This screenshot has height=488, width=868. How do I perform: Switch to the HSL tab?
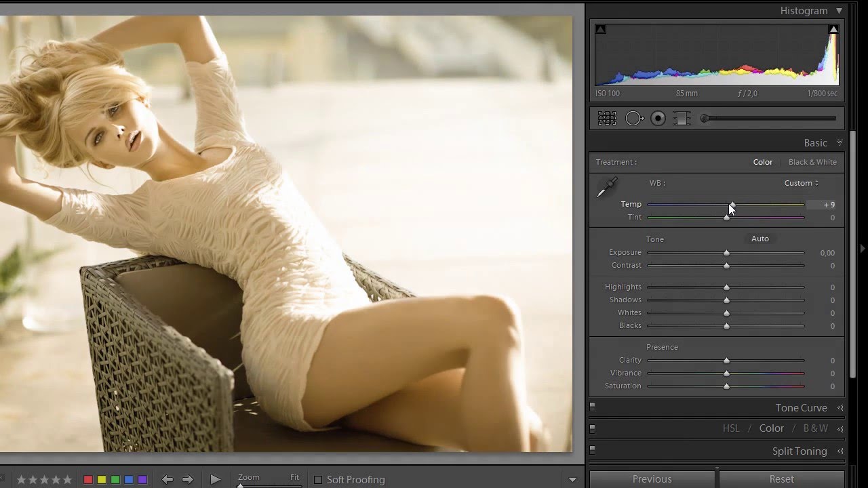[731, 428]
